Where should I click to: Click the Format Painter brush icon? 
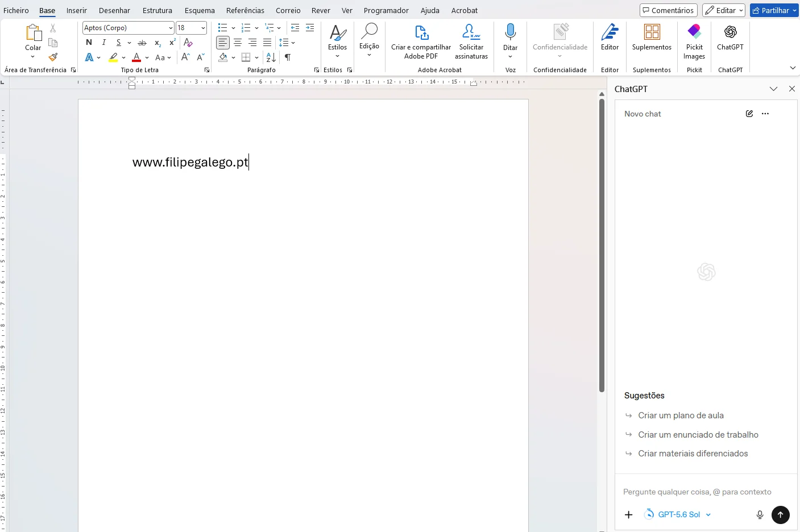pos(53,57)
